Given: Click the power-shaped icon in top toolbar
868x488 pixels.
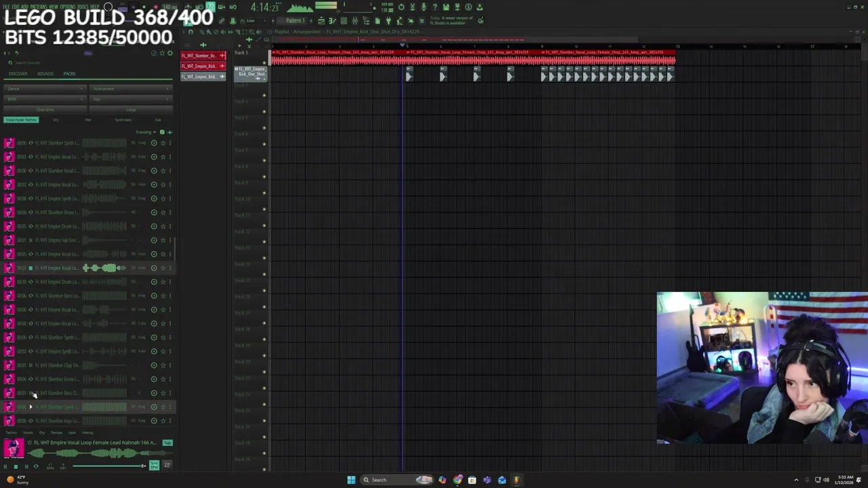Looking at the screenshot, I should point(401,7).
